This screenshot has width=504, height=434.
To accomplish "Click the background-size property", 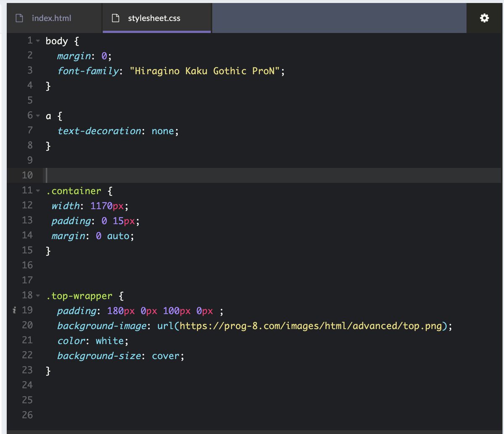I will (x=99, y=356).
